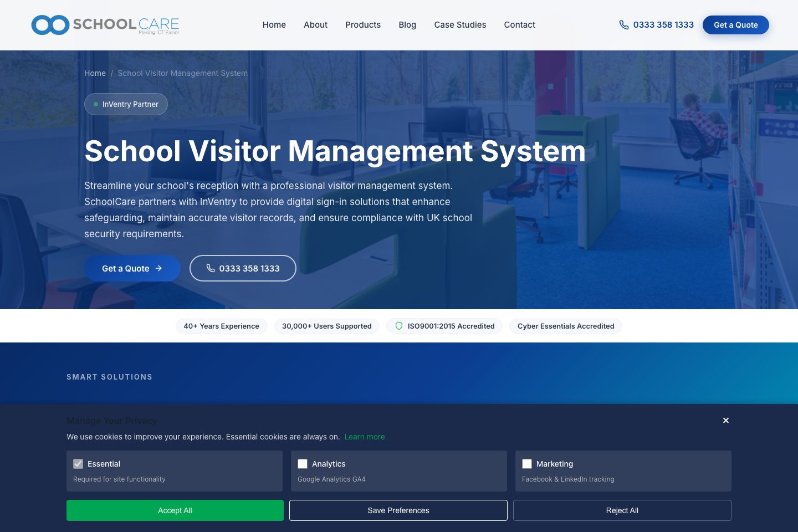798x532 pixels.
Task: Click the 40+ Years Experience badge
Action: [x=222, y=326]
